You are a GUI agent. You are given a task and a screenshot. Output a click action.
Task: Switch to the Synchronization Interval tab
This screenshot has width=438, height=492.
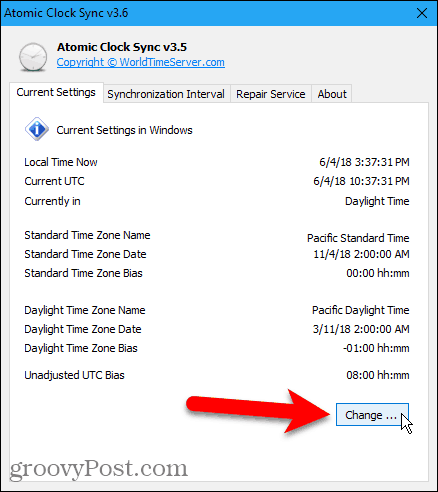(166, 94)
